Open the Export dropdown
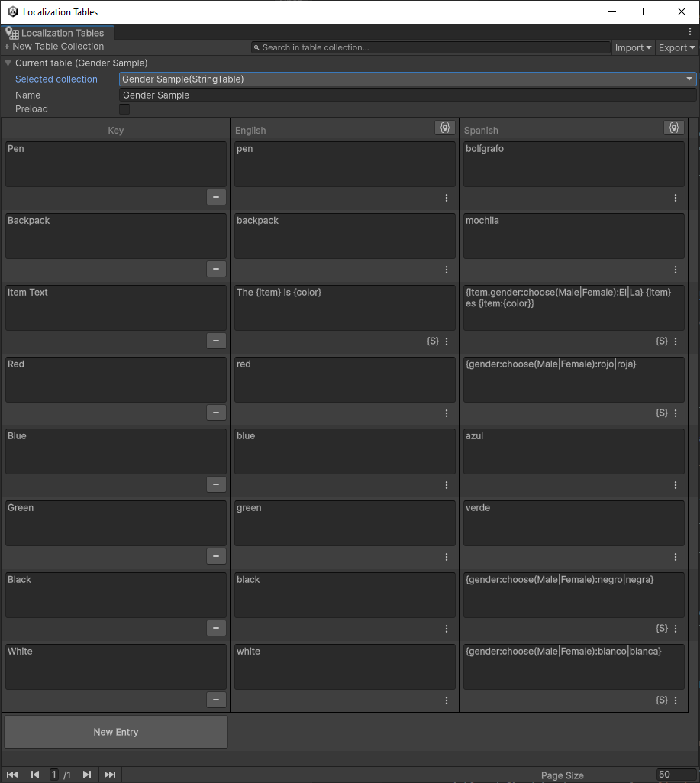Screen dimensions: 700x783 click(x=675, y=47)
